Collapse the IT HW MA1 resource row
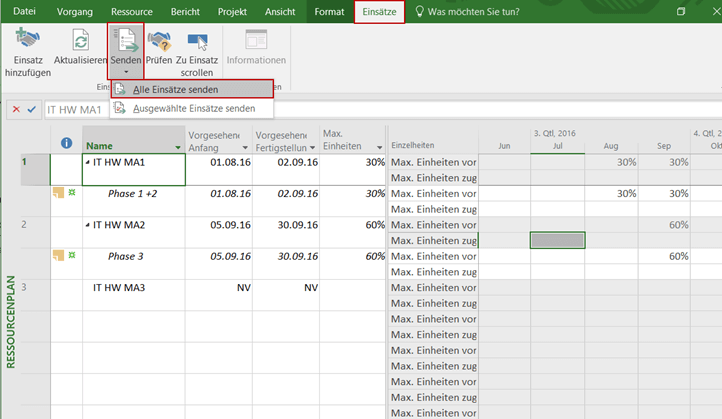 pyautogui.click(x=88, y=163)
